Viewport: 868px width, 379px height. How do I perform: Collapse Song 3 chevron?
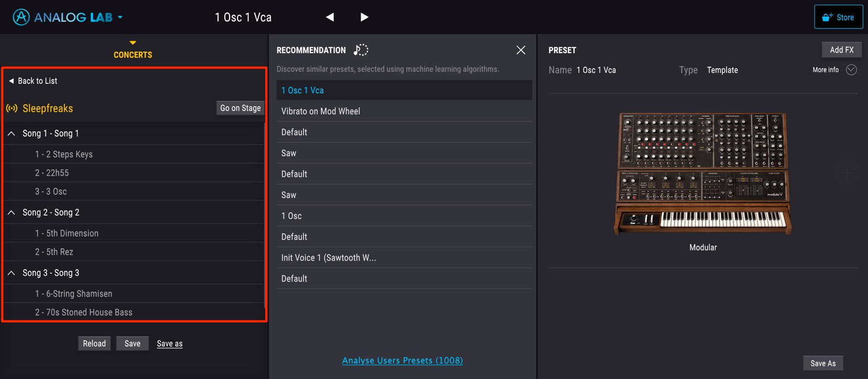pyautogui.click(x=11, y=273)
